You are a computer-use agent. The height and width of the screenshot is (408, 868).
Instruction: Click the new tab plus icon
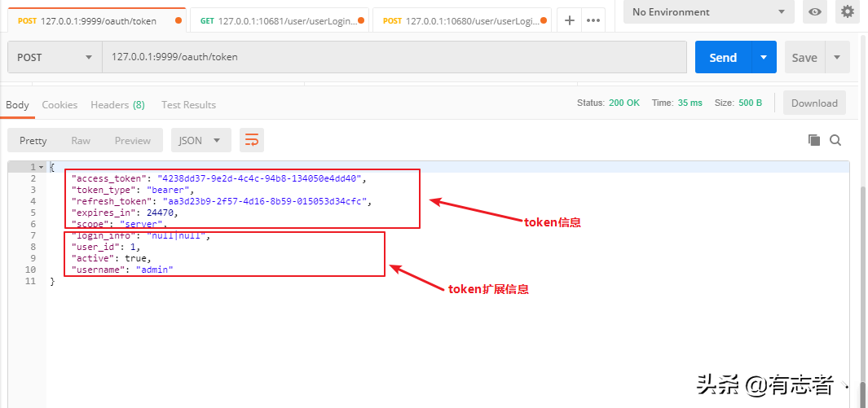(570, 20)
